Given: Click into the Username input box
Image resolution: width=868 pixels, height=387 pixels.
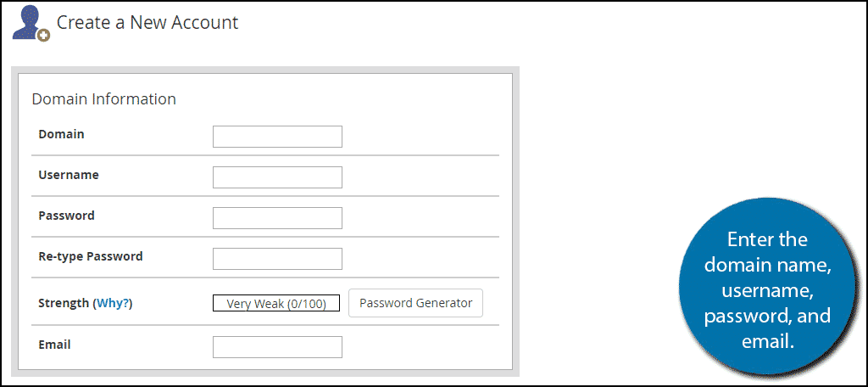Looking at the screenshot, I should pos(277,177).
